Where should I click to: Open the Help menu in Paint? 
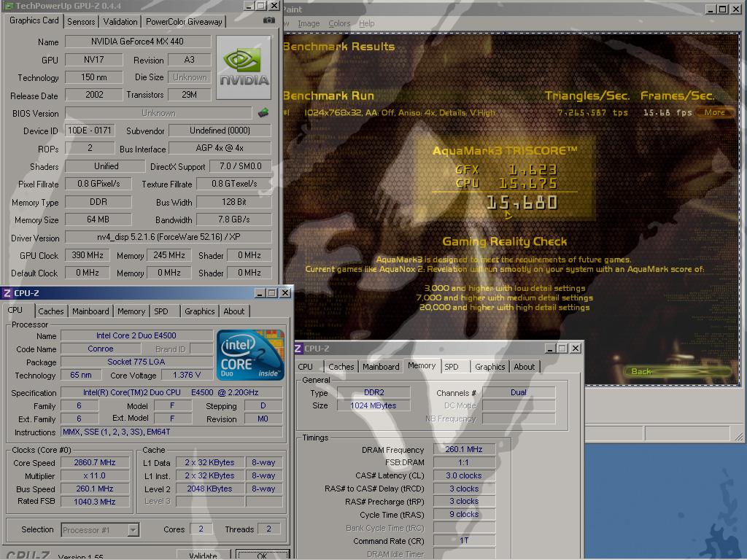(x=366, y=23)
